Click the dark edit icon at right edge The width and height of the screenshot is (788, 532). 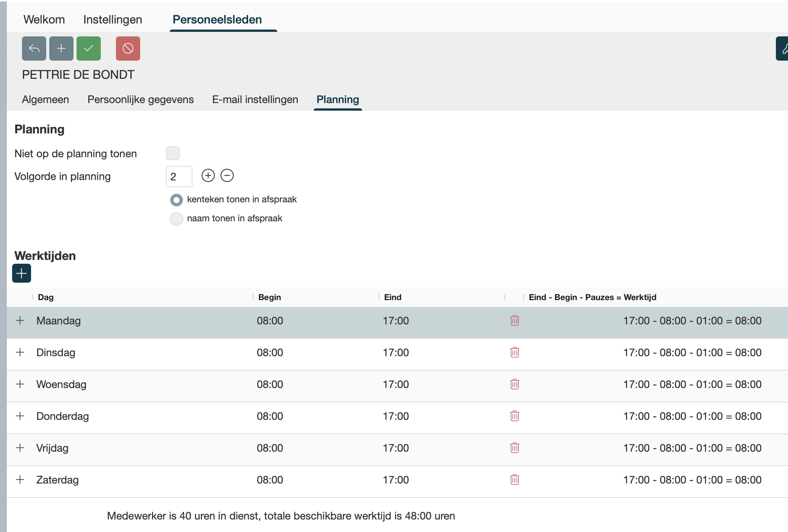pyautogui.click(x=783, y=49)
